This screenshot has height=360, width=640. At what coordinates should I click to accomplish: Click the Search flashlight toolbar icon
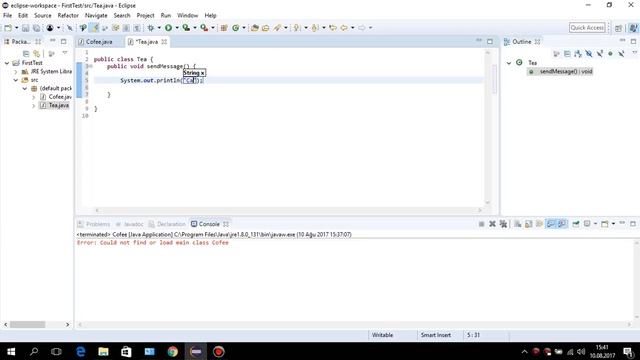click(278, 28)
